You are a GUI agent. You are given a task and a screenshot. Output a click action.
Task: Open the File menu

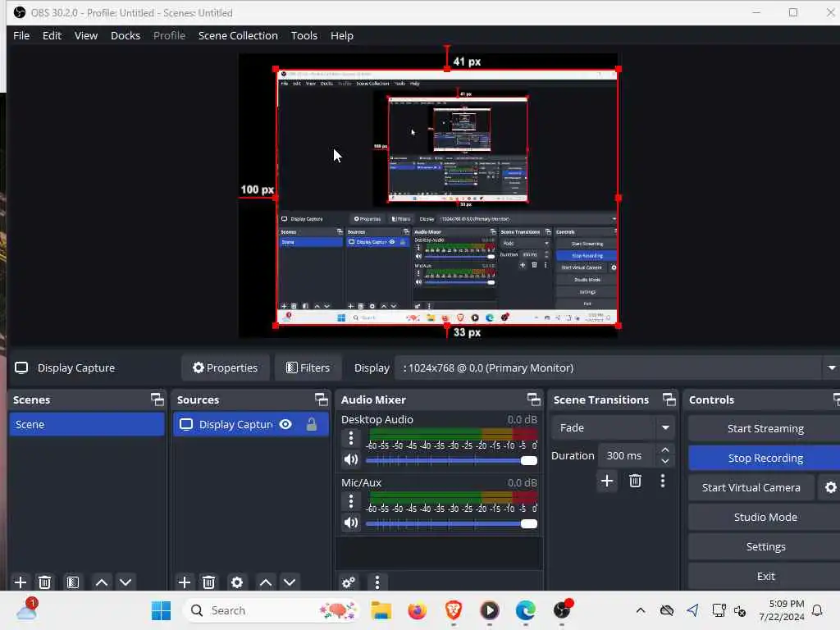pos(21,35)
